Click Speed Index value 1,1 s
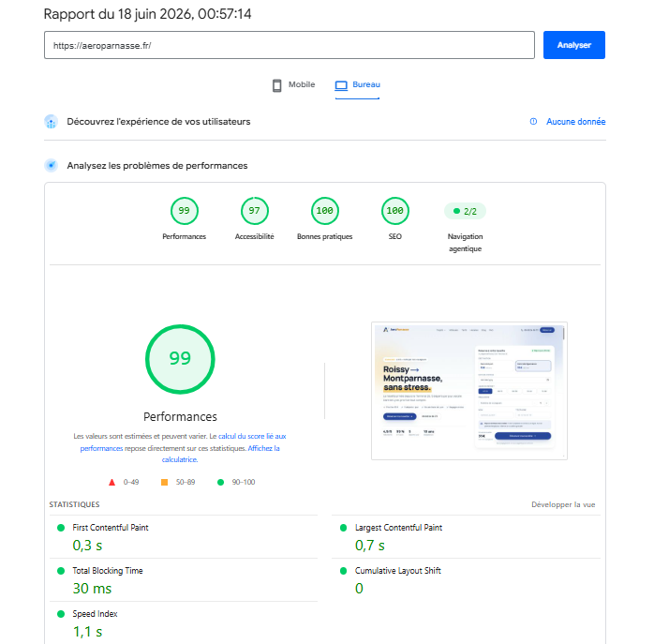 pyautogui.click(x=87, y=632)
